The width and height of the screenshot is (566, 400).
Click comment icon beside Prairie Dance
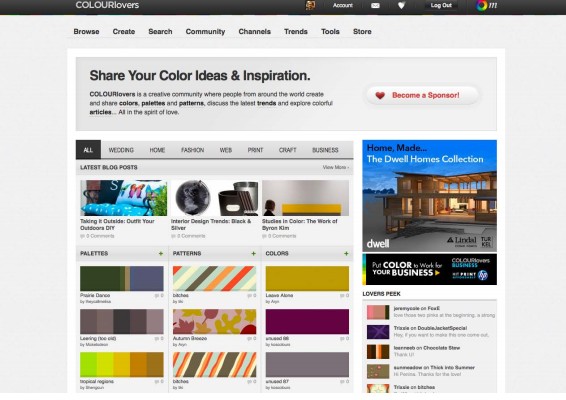click(157, 296)
